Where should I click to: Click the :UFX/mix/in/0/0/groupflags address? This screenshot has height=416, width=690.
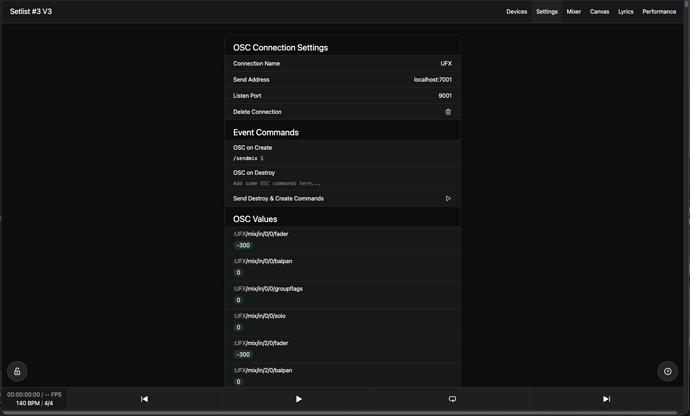pos(268,289)
